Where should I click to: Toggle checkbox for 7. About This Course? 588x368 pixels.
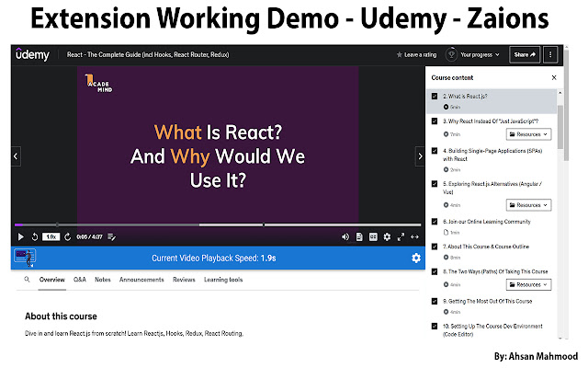435,247
